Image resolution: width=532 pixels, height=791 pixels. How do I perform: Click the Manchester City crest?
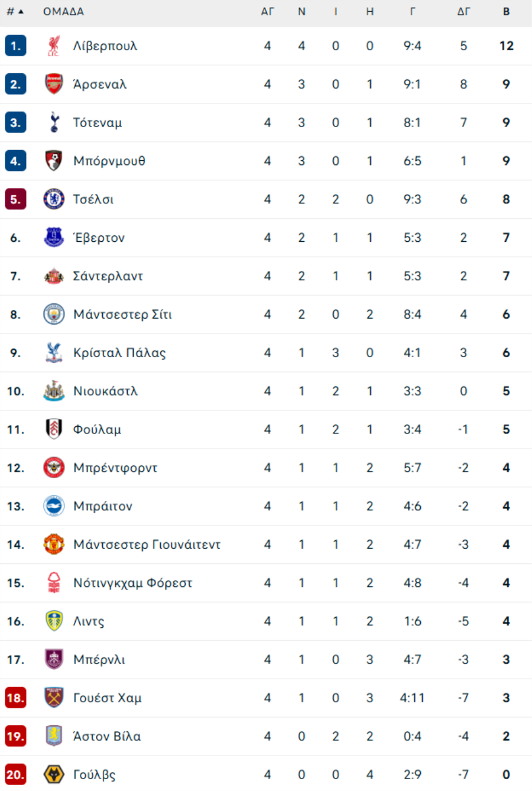54,315
